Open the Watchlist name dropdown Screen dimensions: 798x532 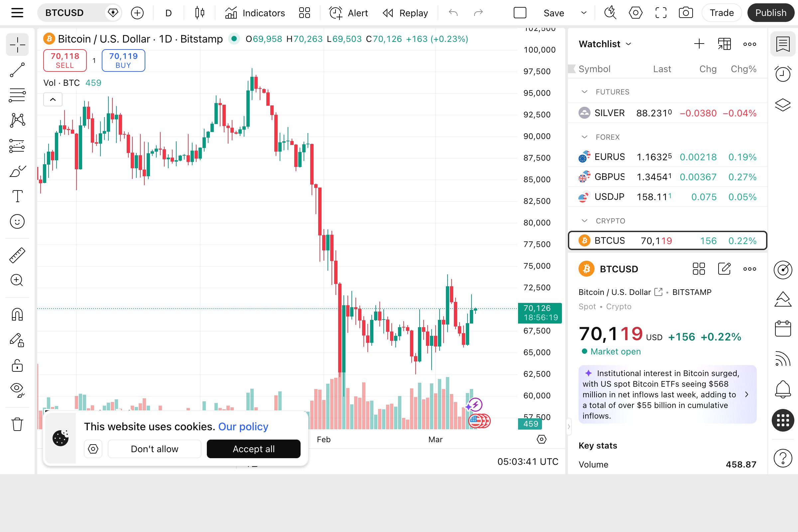[604, 44]
